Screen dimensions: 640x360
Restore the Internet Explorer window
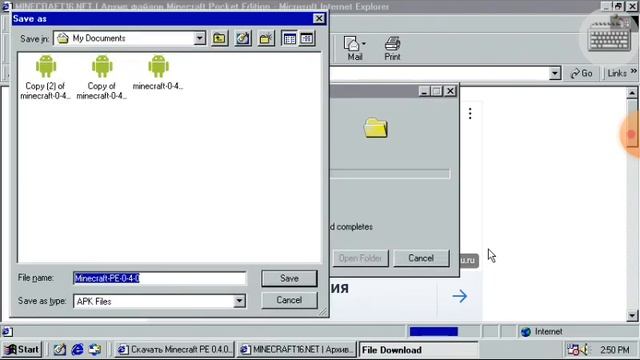click(619, 6)
